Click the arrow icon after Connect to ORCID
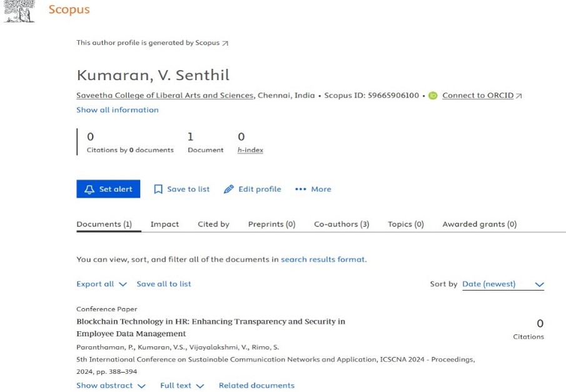 click(x=518, y=96)
